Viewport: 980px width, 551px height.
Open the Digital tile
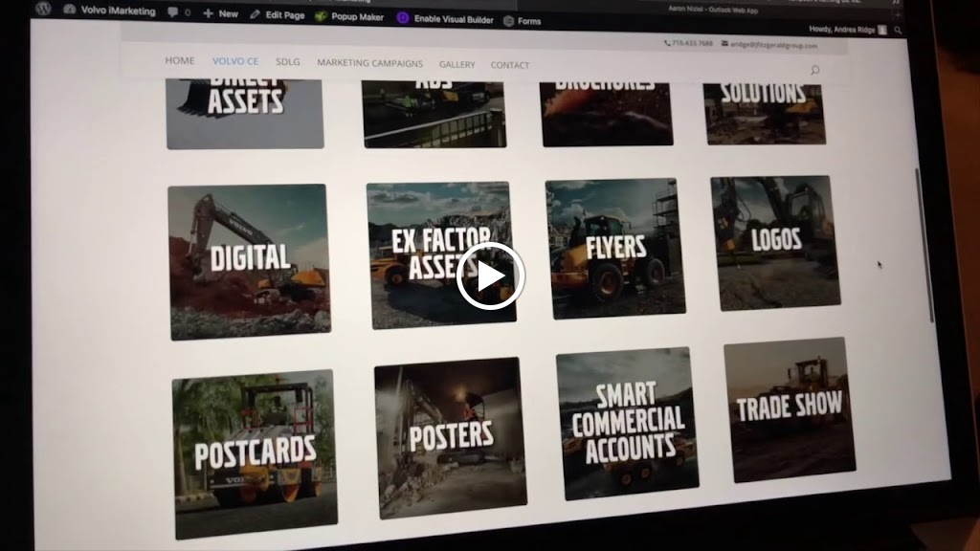(x=249, y=262)
